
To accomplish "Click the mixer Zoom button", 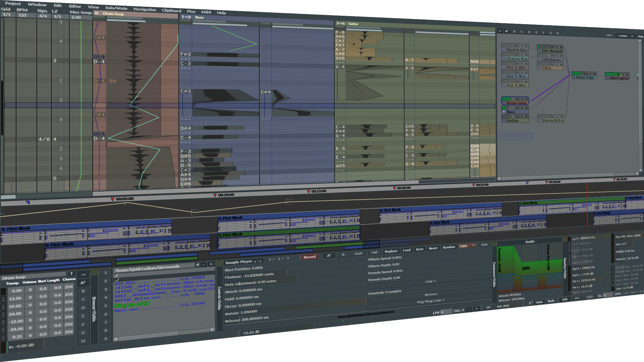I will (622, 36).
